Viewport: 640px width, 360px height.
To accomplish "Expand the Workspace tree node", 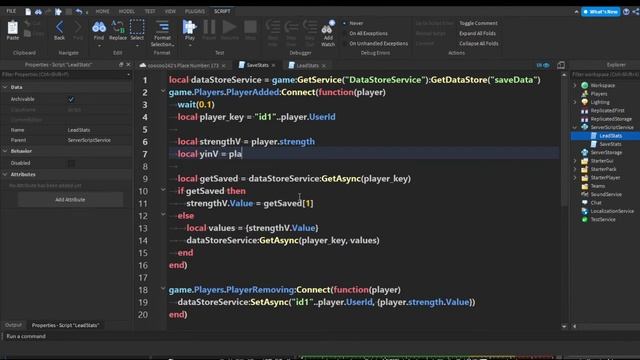I will [x=575, y=85].
